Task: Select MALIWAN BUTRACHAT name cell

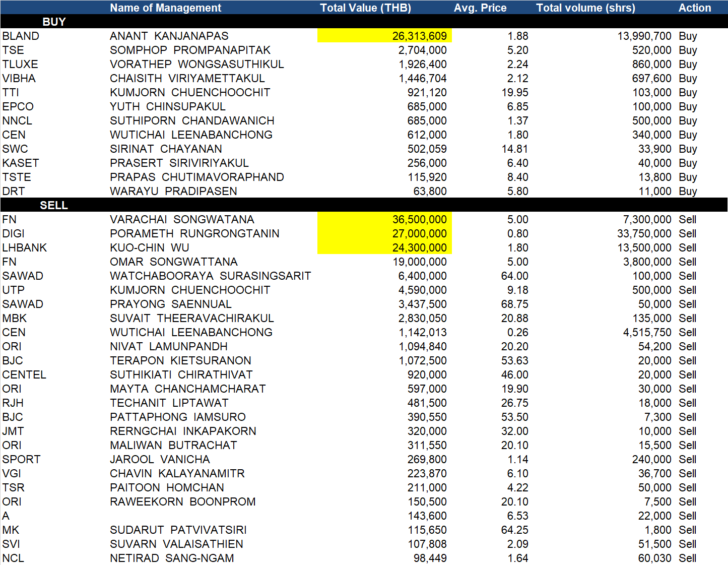Action: click(x=174, y=445)
